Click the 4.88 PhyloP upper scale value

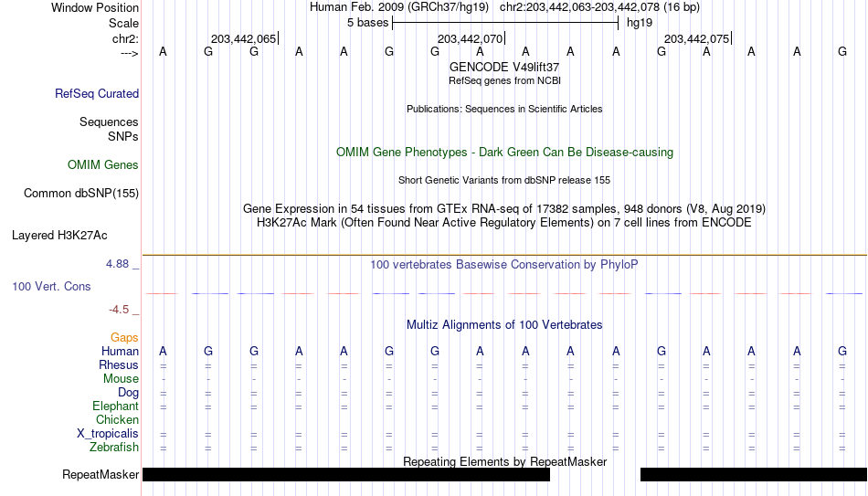coord(117,264)
